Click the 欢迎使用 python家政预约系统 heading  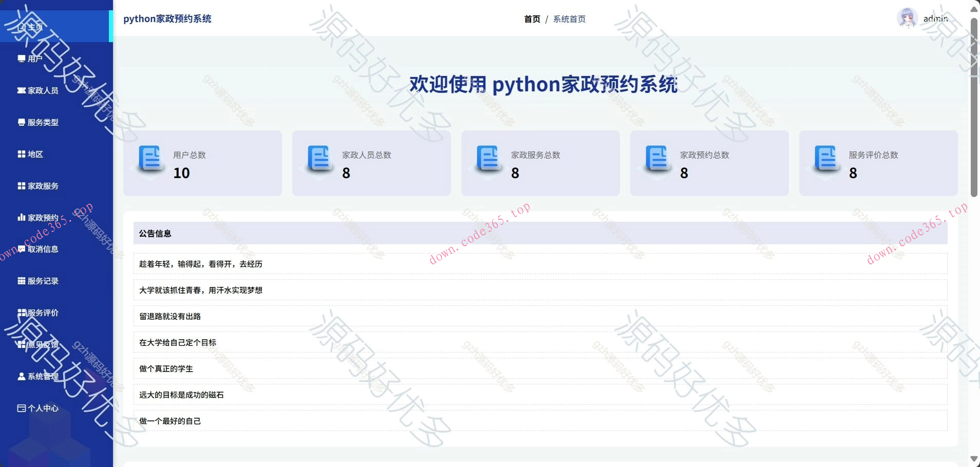tap(543, 84)
